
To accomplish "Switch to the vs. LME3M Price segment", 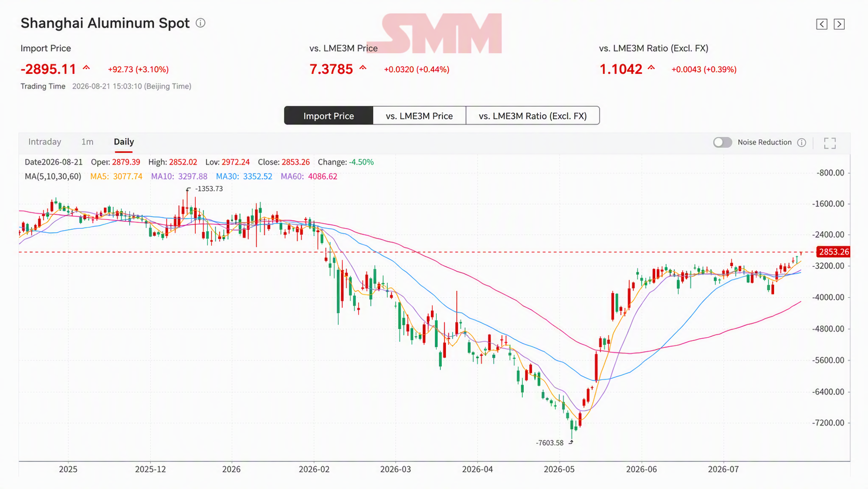I will point(419,115).
